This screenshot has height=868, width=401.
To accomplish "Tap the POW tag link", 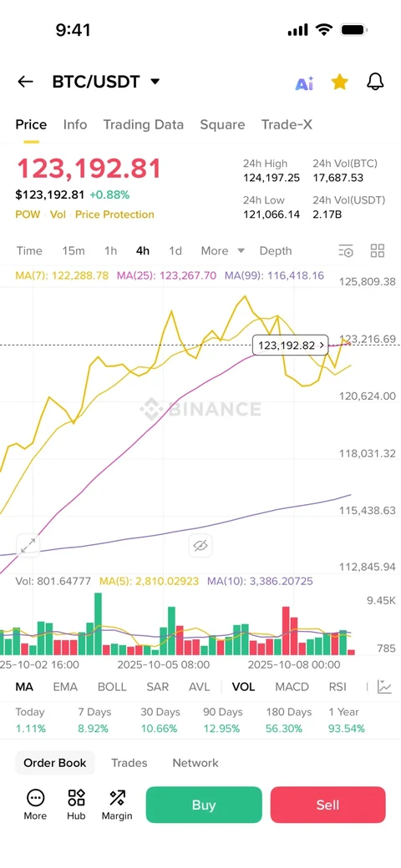I will click(x=28, y=214).
